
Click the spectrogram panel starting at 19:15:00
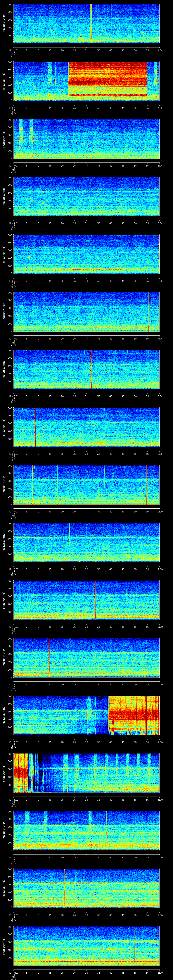[x=87, y=831]
